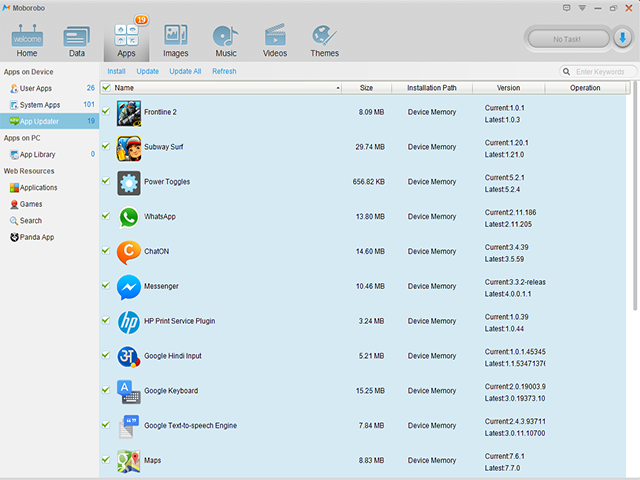Sort by the Version column header
Image resolution: width=640 pixels, height=480 pixels.
pos(509,88)
